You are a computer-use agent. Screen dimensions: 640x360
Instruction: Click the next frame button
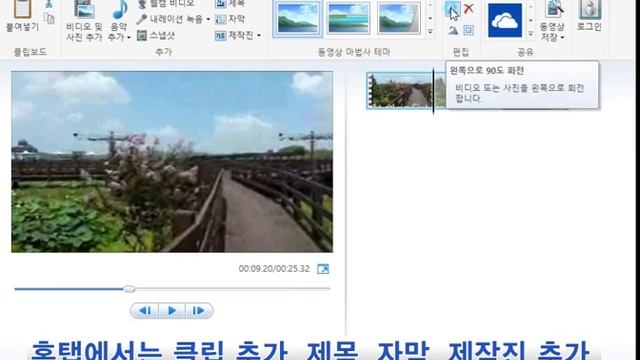199,311
